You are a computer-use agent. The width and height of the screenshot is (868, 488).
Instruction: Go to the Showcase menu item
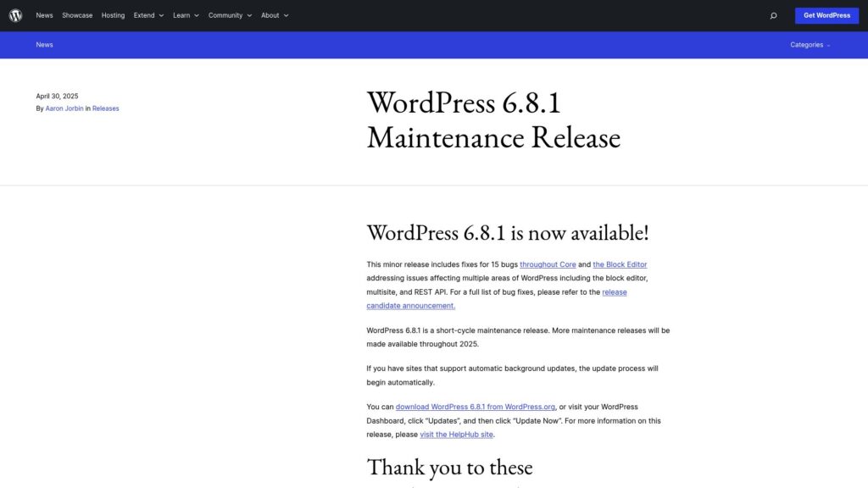[77, 15]
